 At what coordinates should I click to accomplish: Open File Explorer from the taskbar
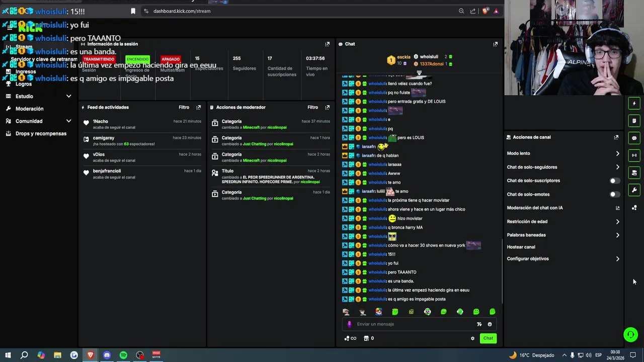coord(57,355)
